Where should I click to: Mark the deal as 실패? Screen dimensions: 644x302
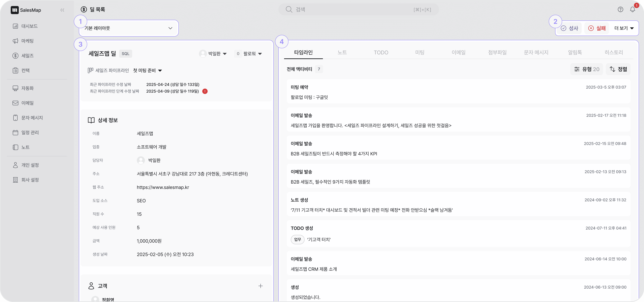click(597, 28)
